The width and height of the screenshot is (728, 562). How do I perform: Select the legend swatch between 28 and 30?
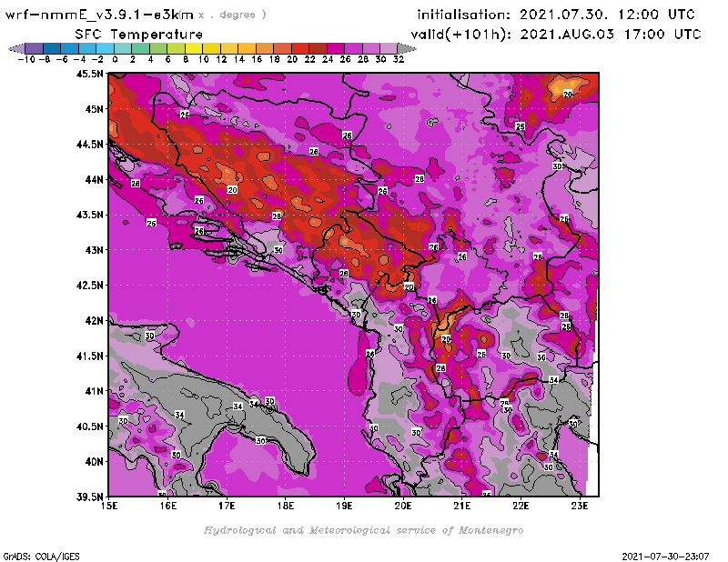pyautogui.click(x=371, y=48)
